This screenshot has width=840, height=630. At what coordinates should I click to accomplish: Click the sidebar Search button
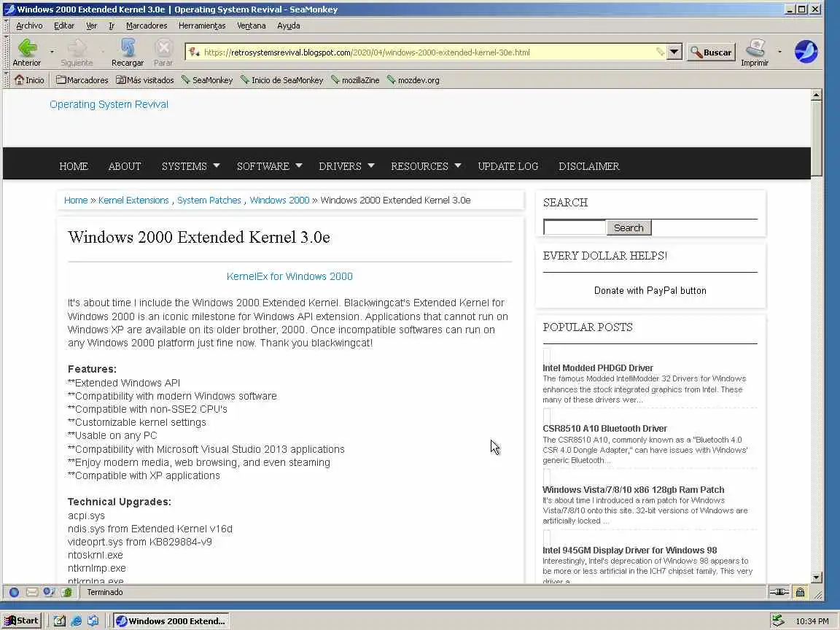pos(629,227)
